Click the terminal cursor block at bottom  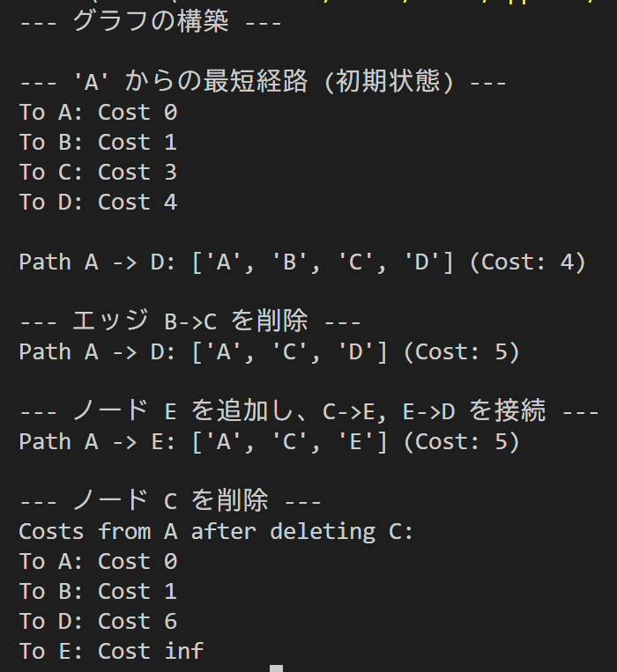coord(276,668)
